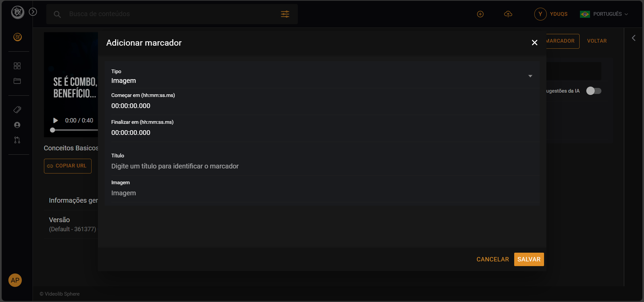Image resolution: width=644 pixels, height=302 pixels.
Task: Open the dashboard grid icon in sidebar
Action: (x=17, y=66)
